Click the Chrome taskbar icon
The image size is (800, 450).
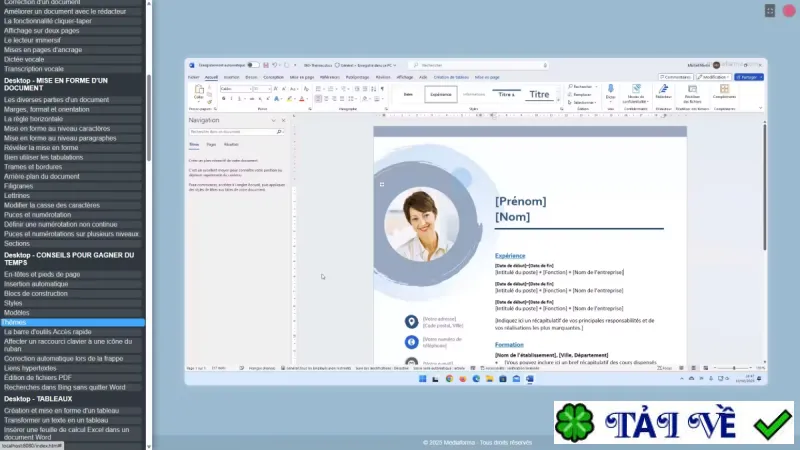tap(449, 379)
